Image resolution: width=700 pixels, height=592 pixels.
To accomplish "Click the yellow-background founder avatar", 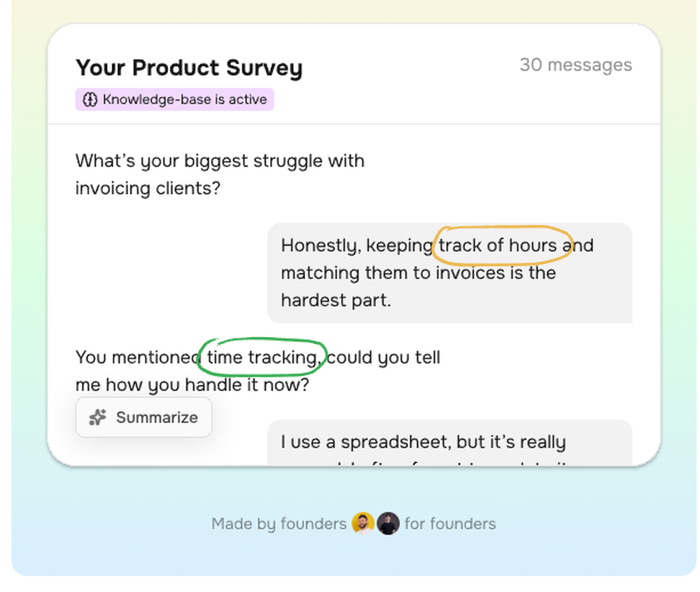I will point(363,523).
